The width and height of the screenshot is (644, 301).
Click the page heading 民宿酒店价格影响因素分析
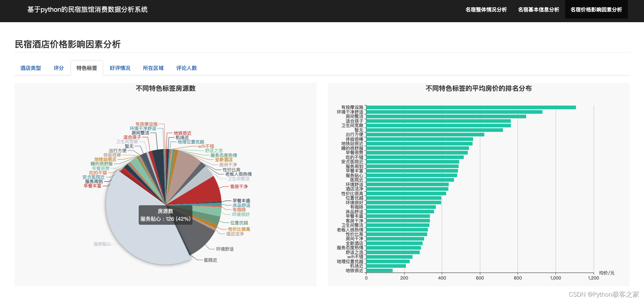click(x=67, y=44)
